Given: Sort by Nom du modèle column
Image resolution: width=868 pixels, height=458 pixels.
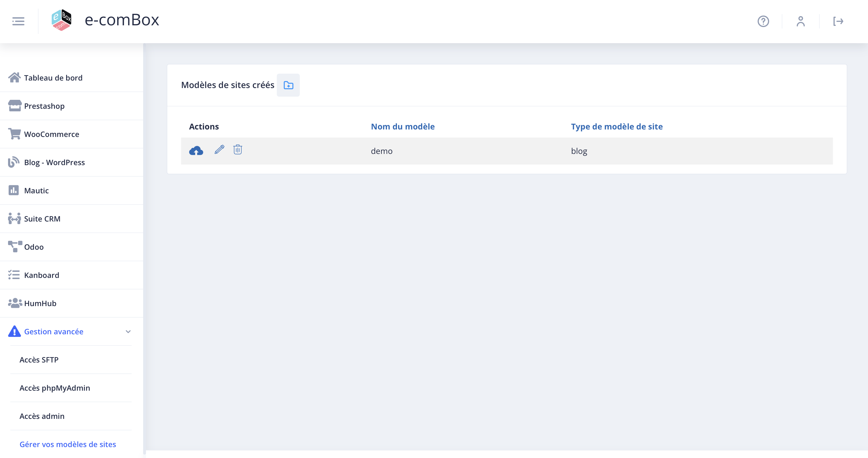Looking at the screenshot, I should coord(403,127).
